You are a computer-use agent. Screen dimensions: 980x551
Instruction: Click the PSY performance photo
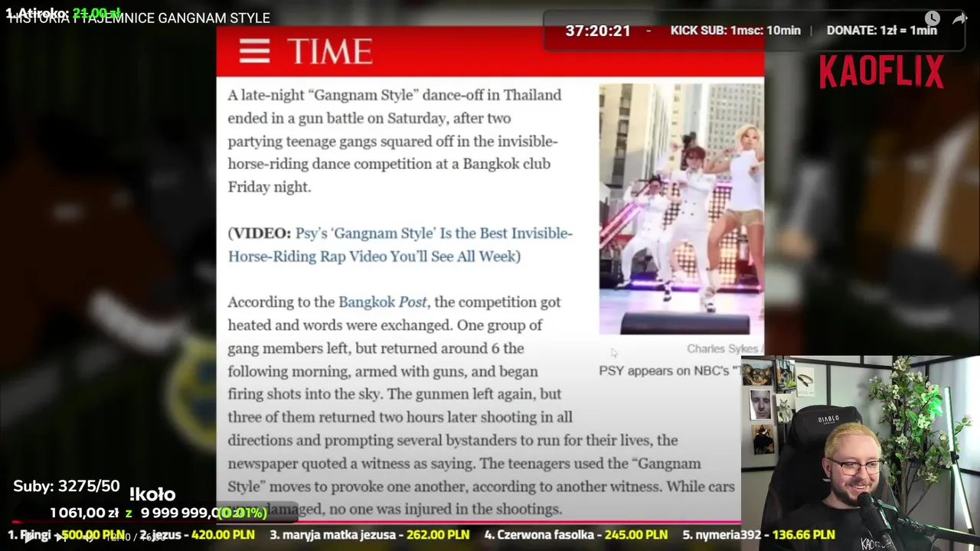coord(681,208)
